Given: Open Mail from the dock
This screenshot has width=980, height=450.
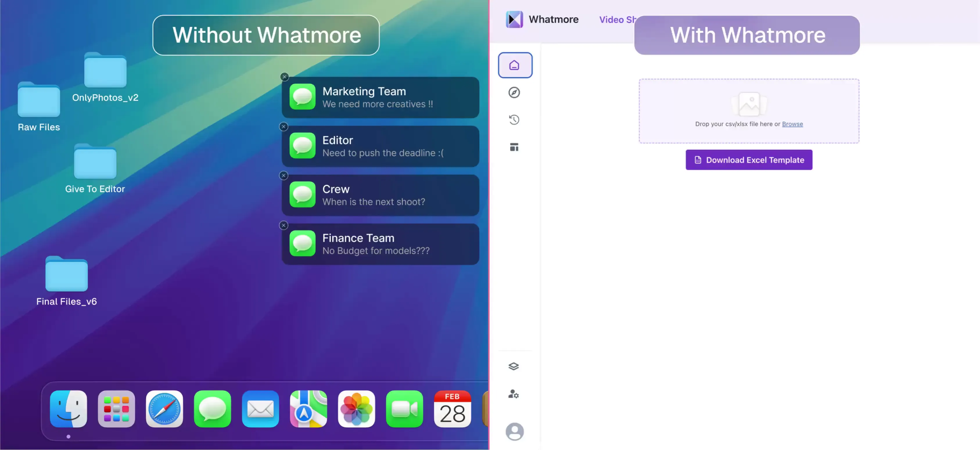Looking at the screenshot, I should (260, 409).
